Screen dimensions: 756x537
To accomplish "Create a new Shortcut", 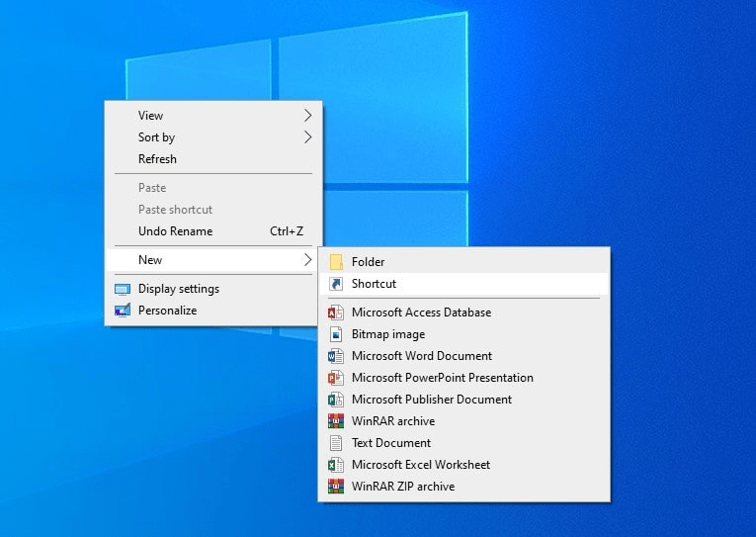I will (x=463, y=284).
